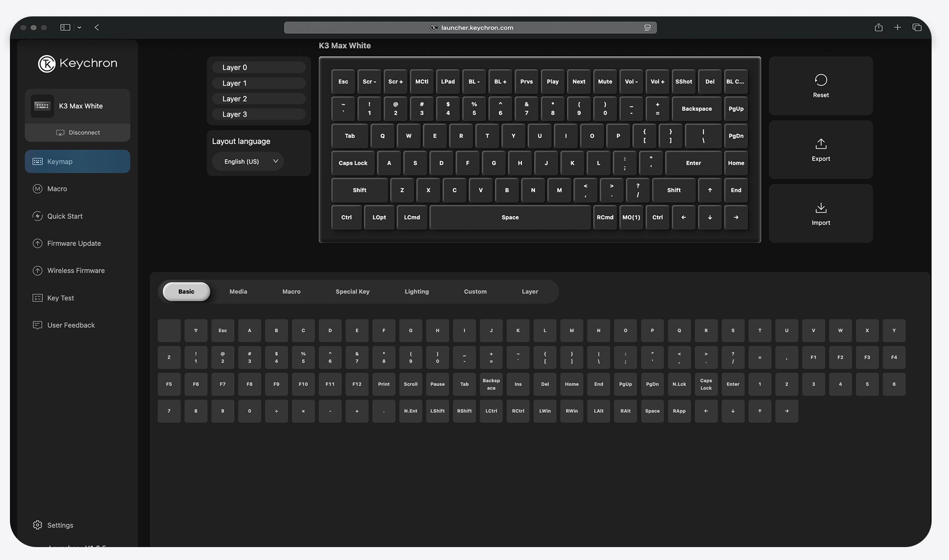Switch to the Basic keycode tab
Image resolution: width=949 pixels, height=560 pixels.
click(x=186, y=292)
